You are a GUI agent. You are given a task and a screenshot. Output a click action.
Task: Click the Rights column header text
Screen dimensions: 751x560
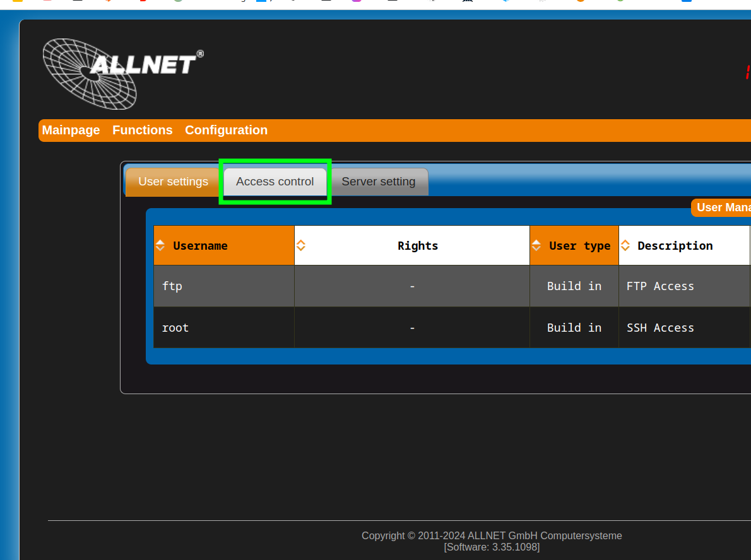click(x=418, y=246)
